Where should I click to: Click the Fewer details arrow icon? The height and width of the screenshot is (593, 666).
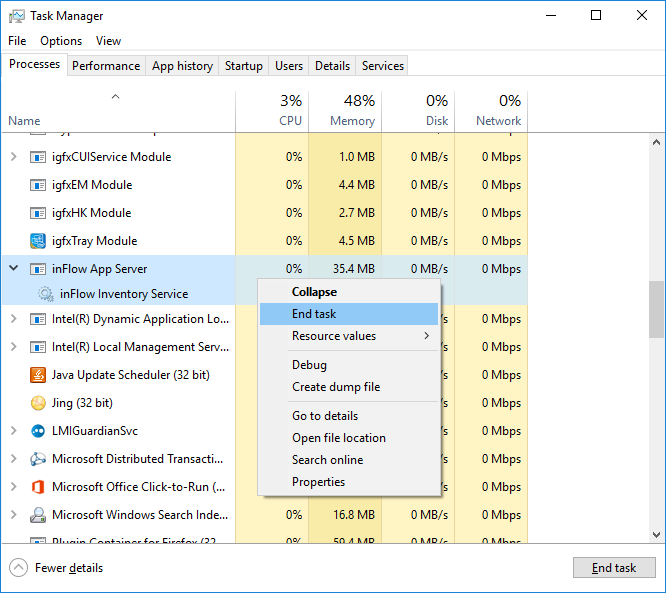(x=18, y=568)
